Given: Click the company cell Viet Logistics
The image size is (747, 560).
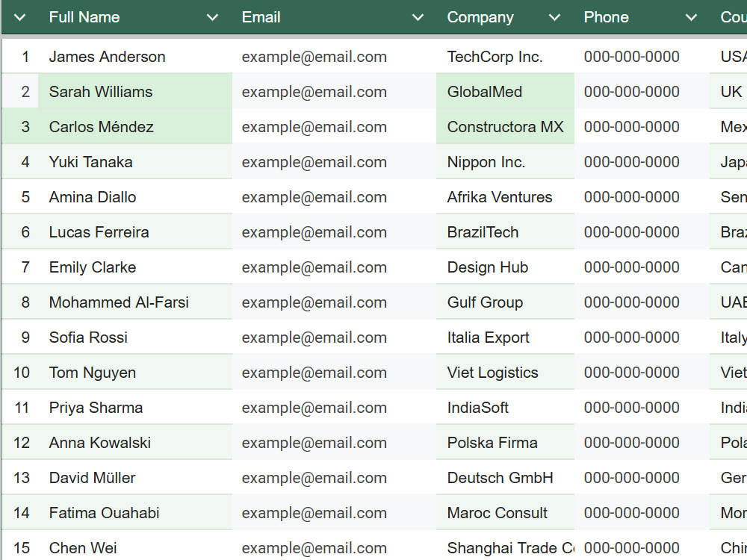Looking at the screenshot, I should point(506,373).
